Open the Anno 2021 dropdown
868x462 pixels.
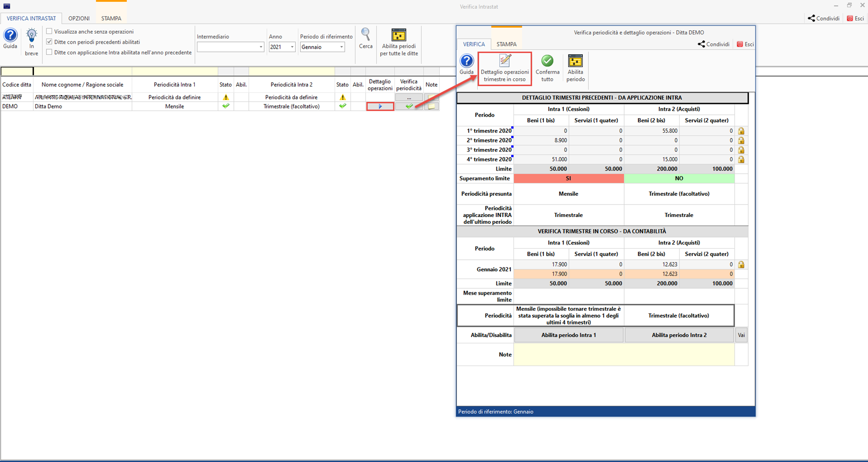292,47
